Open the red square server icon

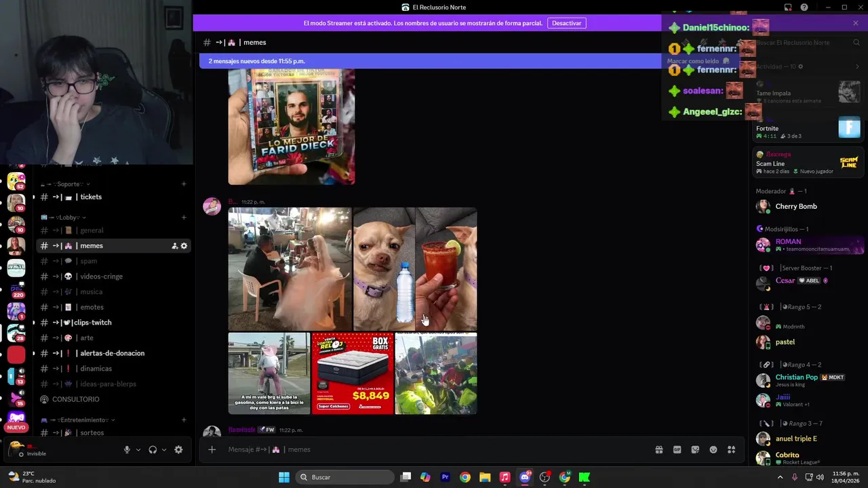point(16,354)
